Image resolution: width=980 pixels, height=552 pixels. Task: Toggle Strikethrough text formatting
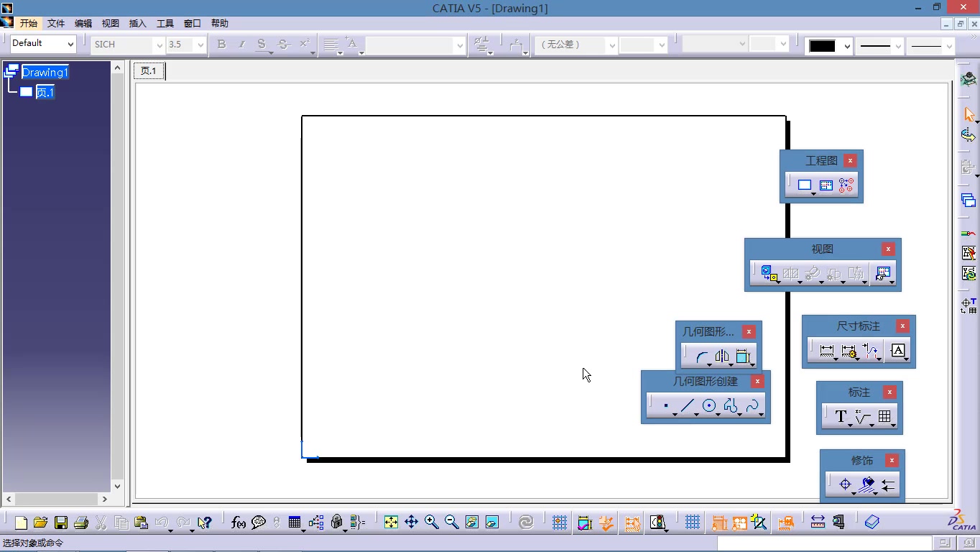283,45
